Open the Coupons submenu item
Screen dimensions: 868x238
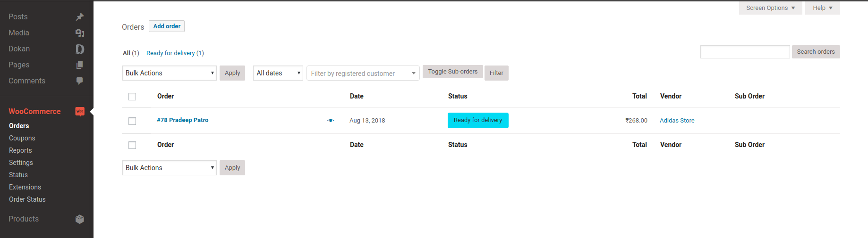[22, 138]
